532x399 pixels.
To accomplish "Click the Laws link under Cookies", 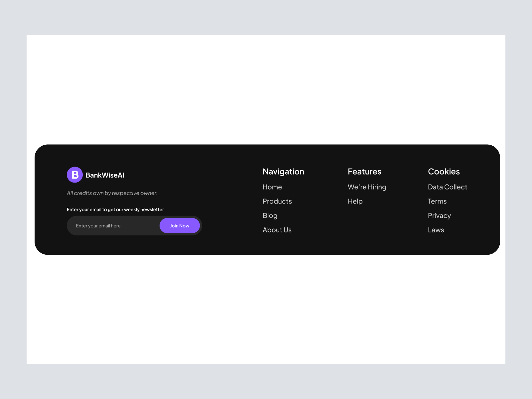I will (436, 230).
